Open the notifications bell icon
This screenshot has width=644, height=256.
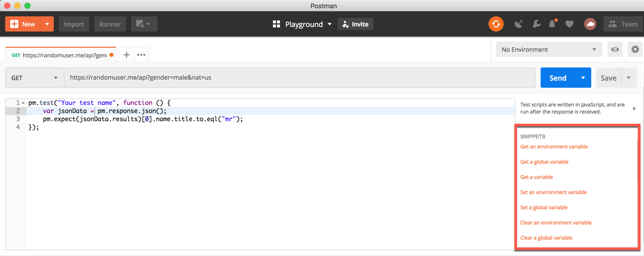pyautogui.click(x=552, y=24)
